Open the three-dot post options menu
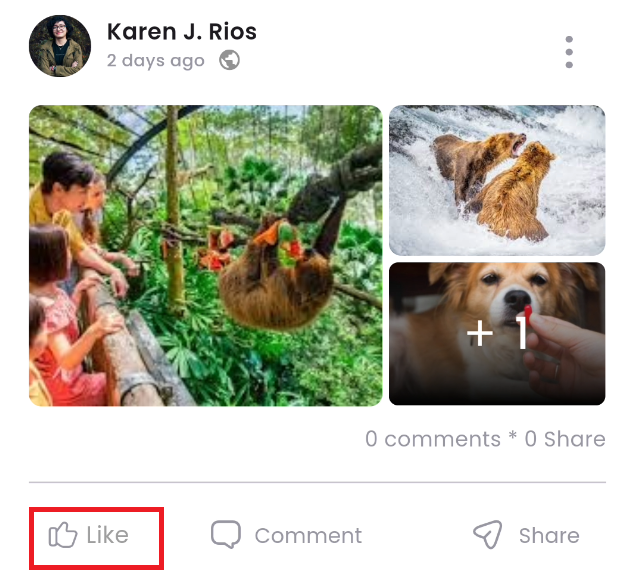The image size is (625, 580). pyautogui.click(x=569, y=52)
